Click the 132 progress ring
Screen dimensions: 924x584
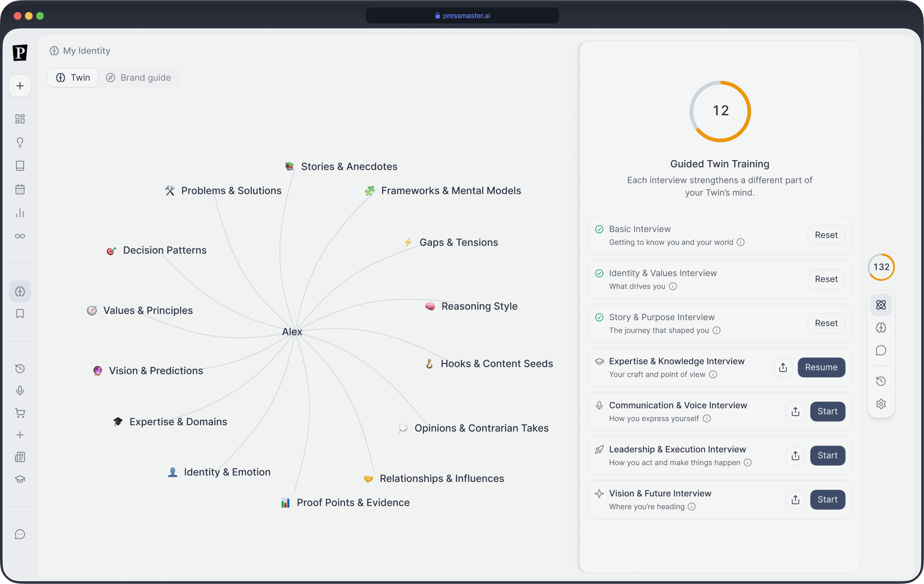pos(881,267)
